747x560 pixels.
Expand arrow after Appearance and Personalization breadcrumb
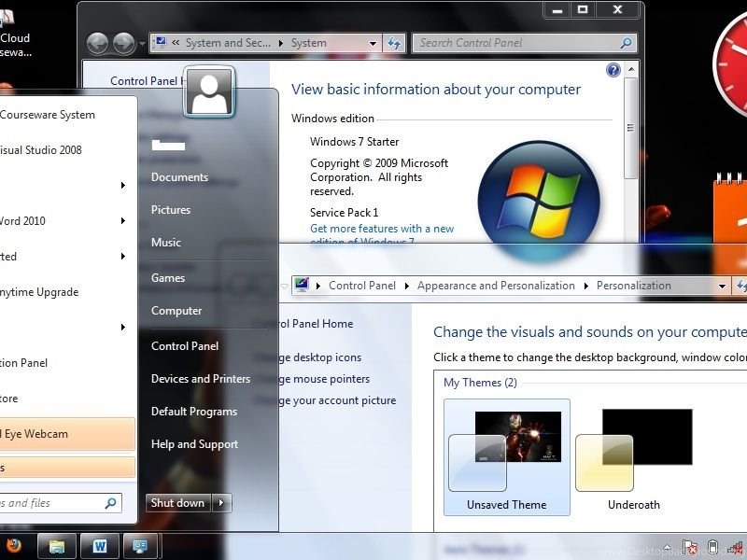(x=586, y=286)
